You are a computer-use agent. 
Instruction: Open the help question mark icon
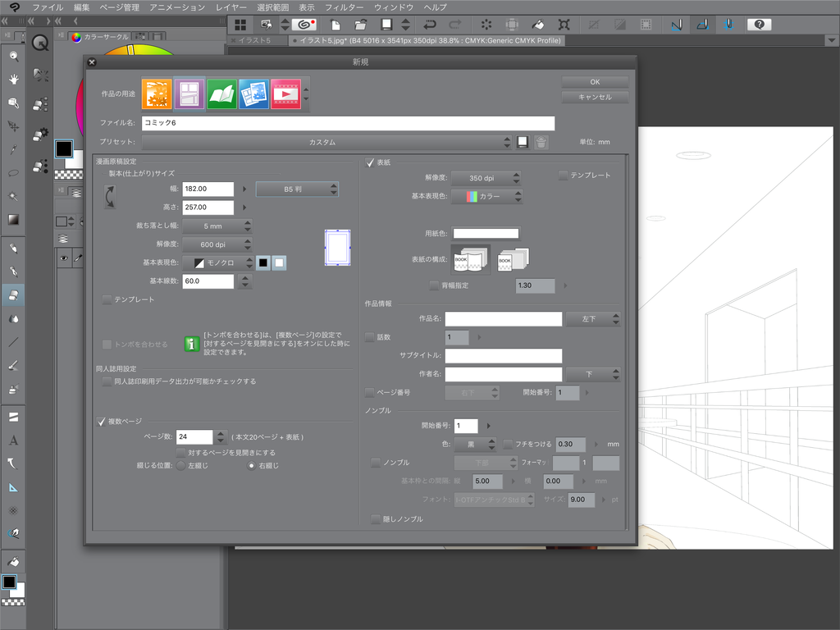tap(759, 24)
